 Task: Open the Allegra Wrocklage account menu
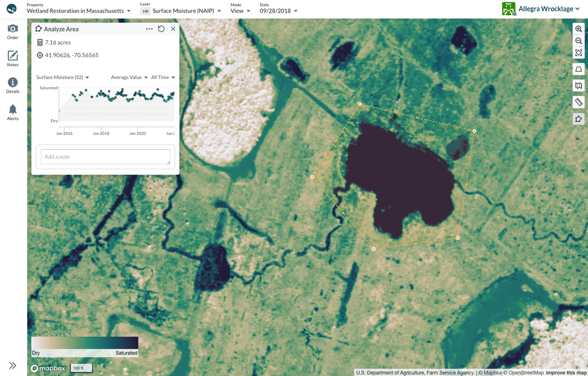[x=541, y=9]
